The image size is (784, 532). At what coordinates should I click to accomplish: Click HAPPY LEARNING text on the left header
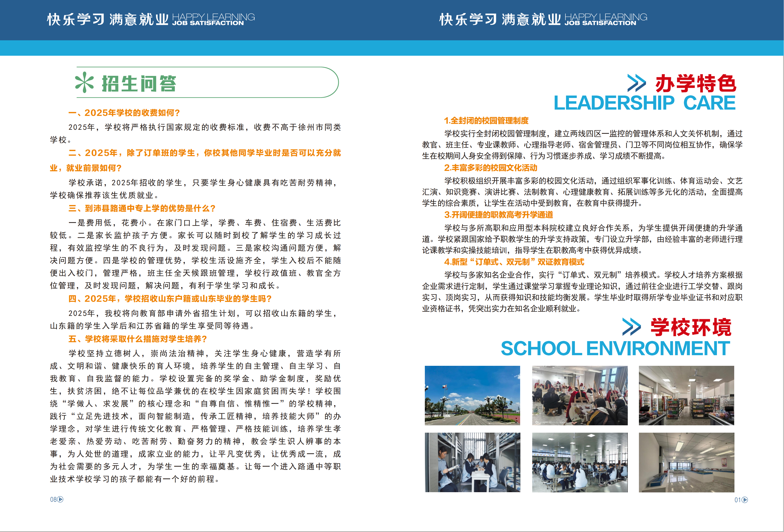tap(214, 17)
